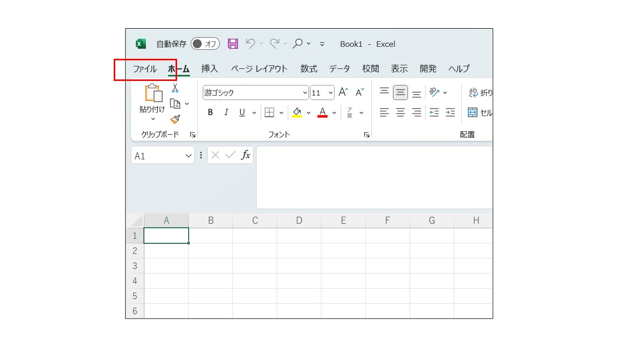The width and height of the screenshot is (644, 362).
Task: Click the Align Right icon
Action: (x=417, y=113)
